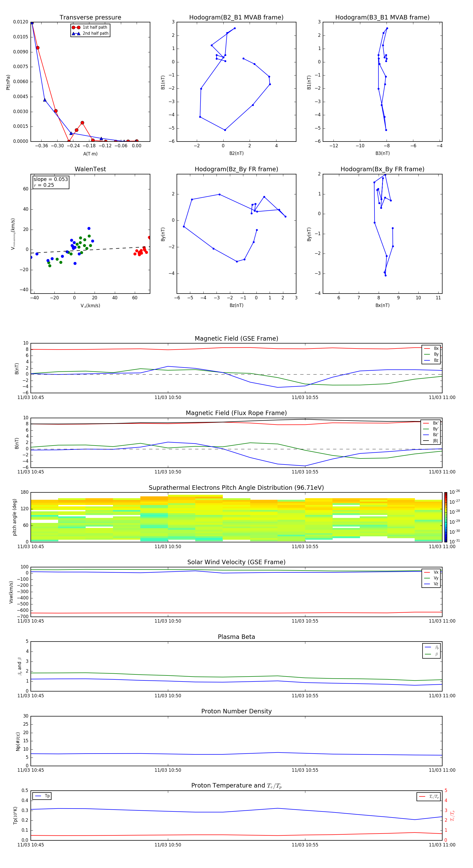The image size is (473, 868).
Task: Click the 'Bx(nT)' x-axis label
Action: click(x=382, y=305)
